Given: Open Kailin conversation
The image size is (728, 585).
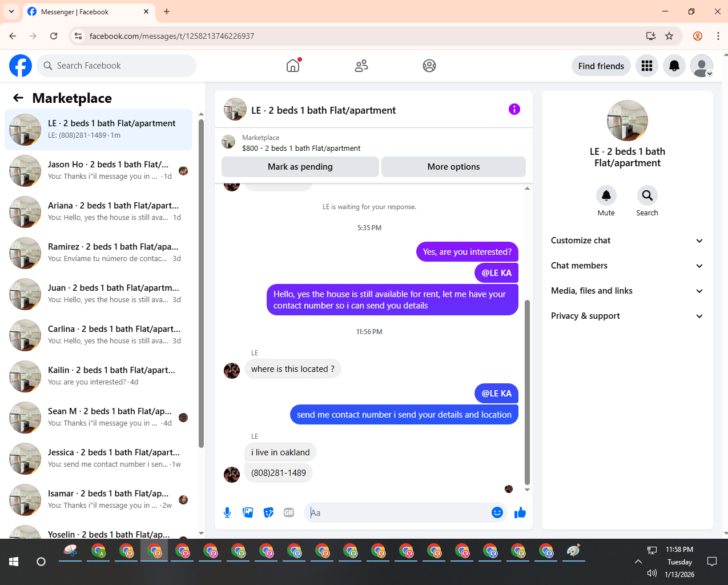Looking at the screenshot, I should coord(99,376).
